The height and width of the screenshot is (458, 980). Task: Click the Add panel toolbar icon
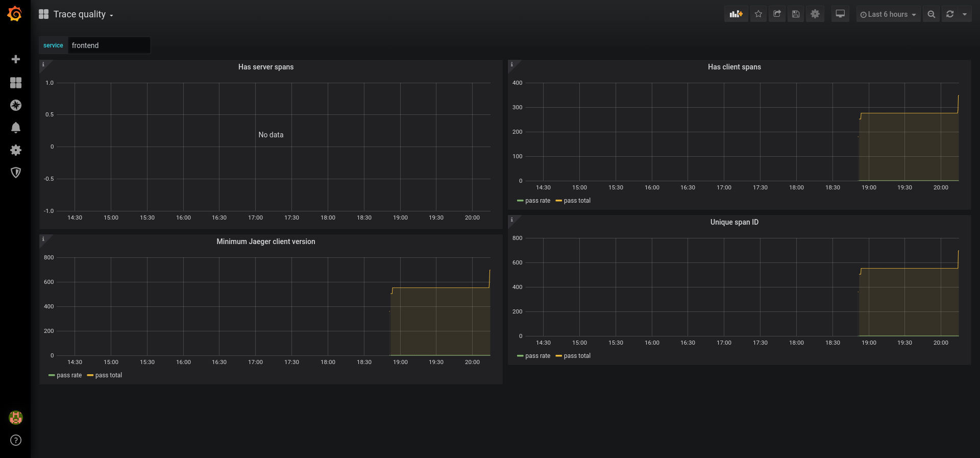point(736,14)
